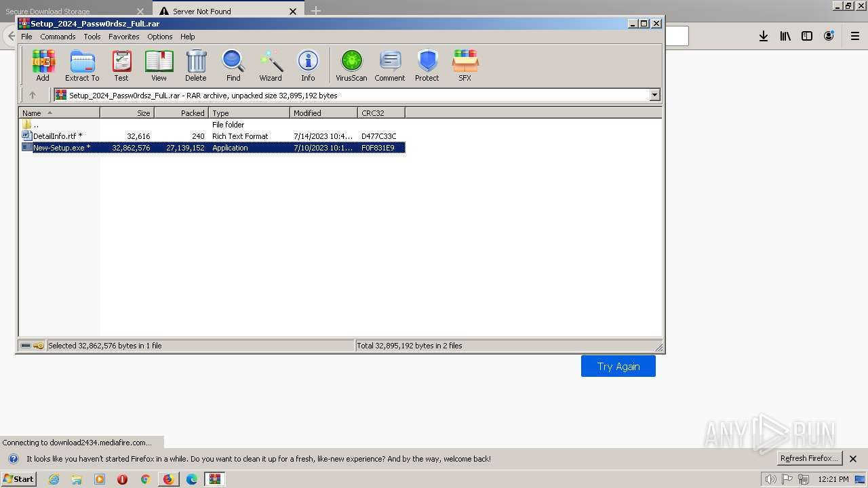This screenshot has height=488, width=868.
Task: Open Windows Explorer folder taskbar icon
Action: click(77, 479)
